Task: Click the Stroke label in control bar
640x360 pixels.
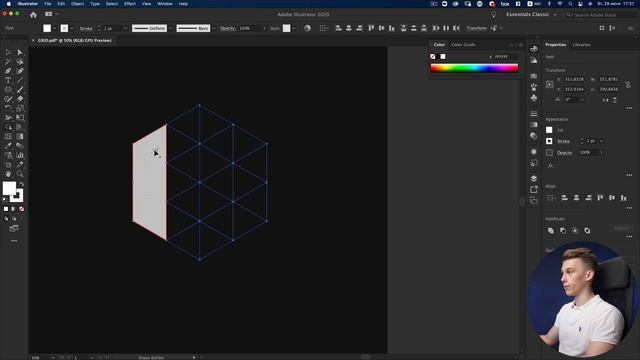Action: coord(86,29)
